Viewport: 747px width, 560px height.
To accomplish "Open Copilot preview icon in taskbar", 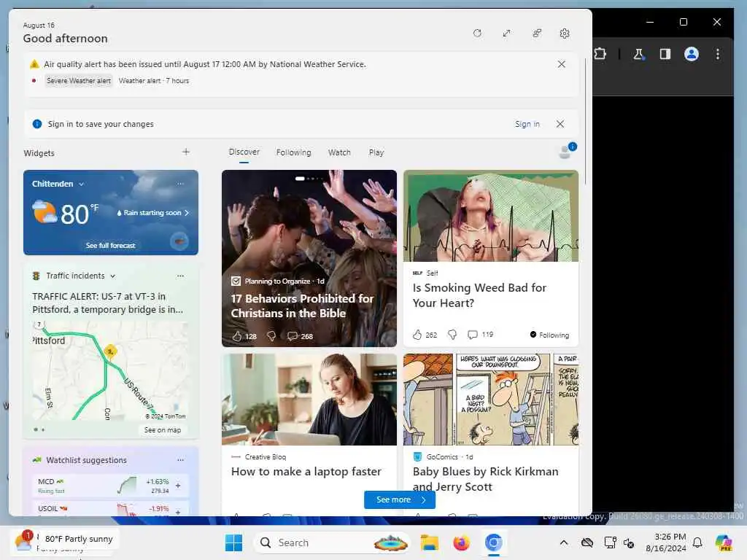I will coord(724,542).
